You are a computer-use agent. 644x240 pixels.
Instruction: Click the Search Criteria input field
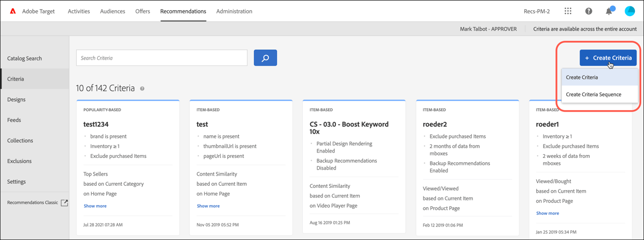point(162,58)
